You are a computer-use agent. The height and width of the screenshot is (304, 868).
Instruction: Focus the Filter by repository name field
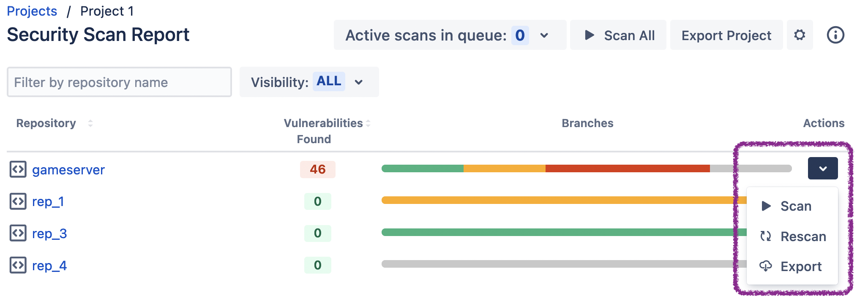[x=119, y=82]
